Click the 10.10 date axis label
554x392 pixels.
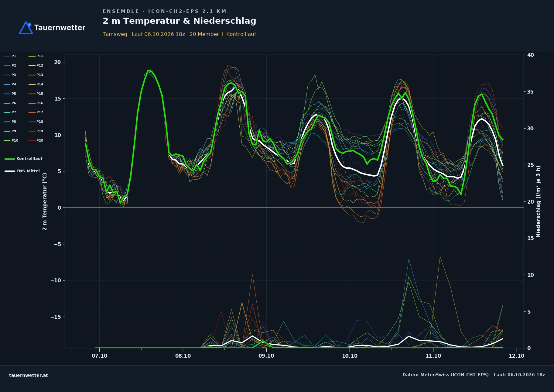tap(350, 356)
